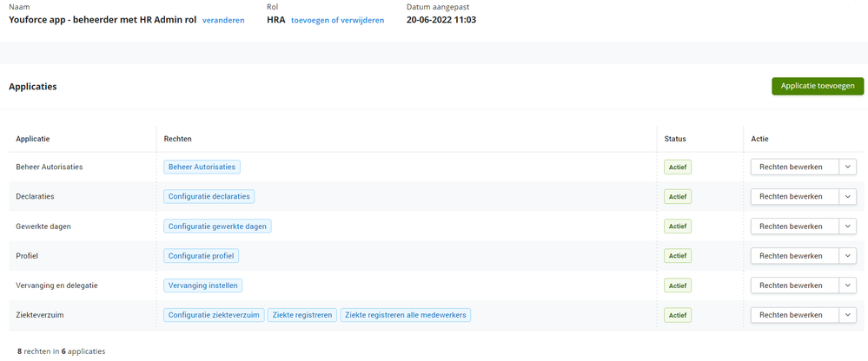
Task: Click Rechten bewerken in Declaraties row
Action: coord(795,196)
